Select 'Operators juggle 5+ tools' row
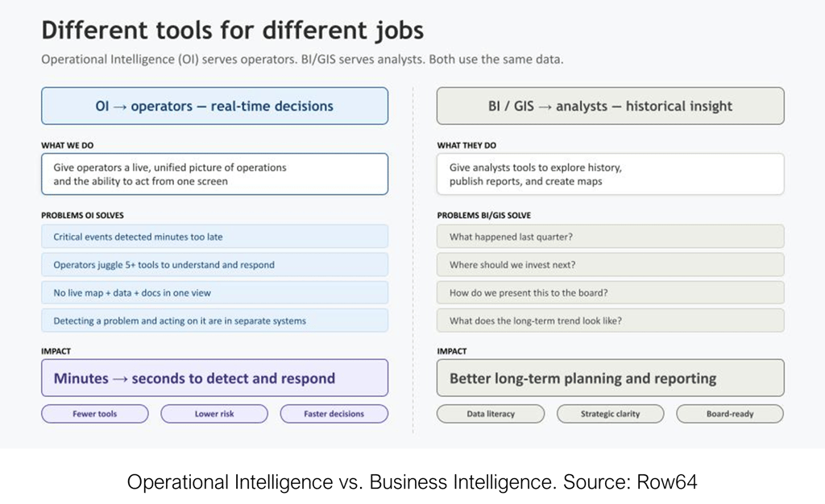 pyautogui.click(x=214, y=265)
